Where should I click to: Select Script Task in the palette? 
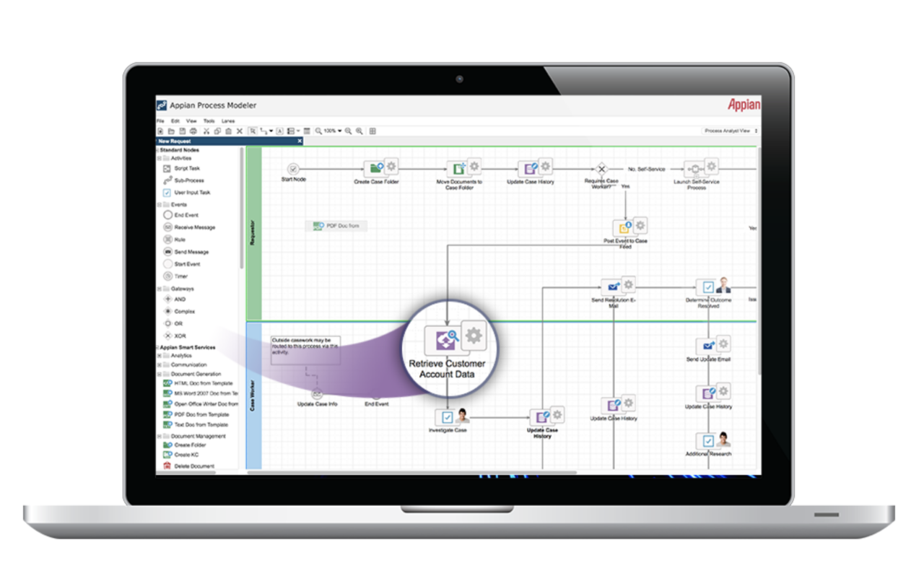coord(182,168)
